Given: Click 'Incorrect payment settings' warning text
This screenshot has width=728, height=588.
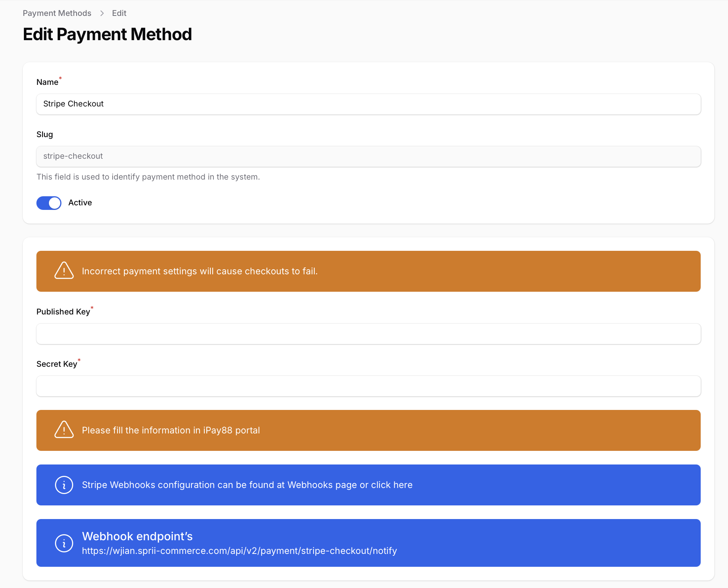Looking at the screenshot, I should click(199, 271).
